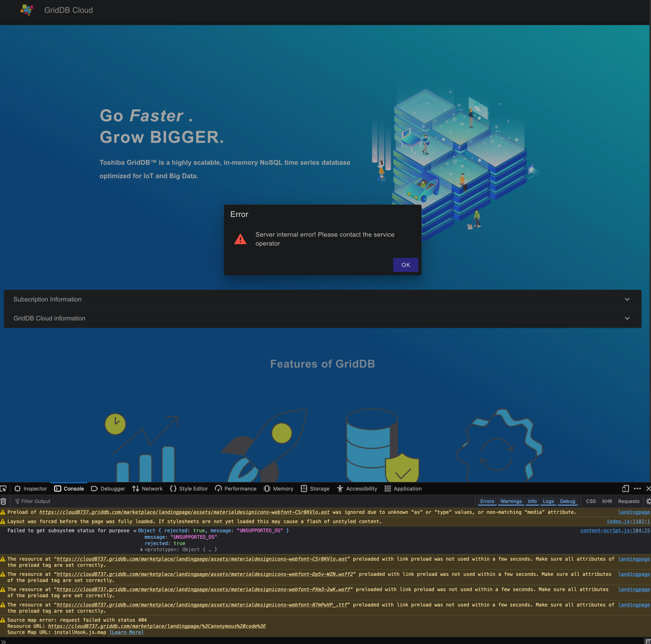
Task: Open the content-script.js:104:25 source link
Action: pos(615,530)
